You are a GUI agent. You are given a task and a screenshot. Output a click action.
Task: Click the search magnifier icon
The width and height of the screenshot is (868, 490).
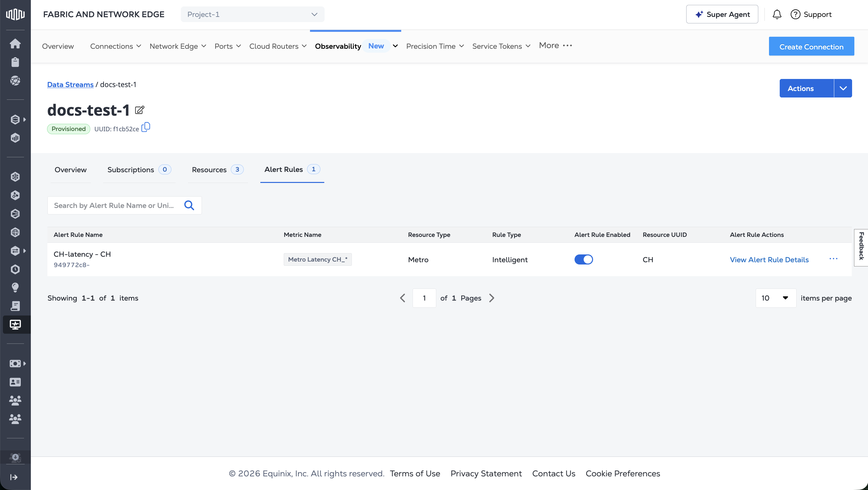[x=189, y=205]
